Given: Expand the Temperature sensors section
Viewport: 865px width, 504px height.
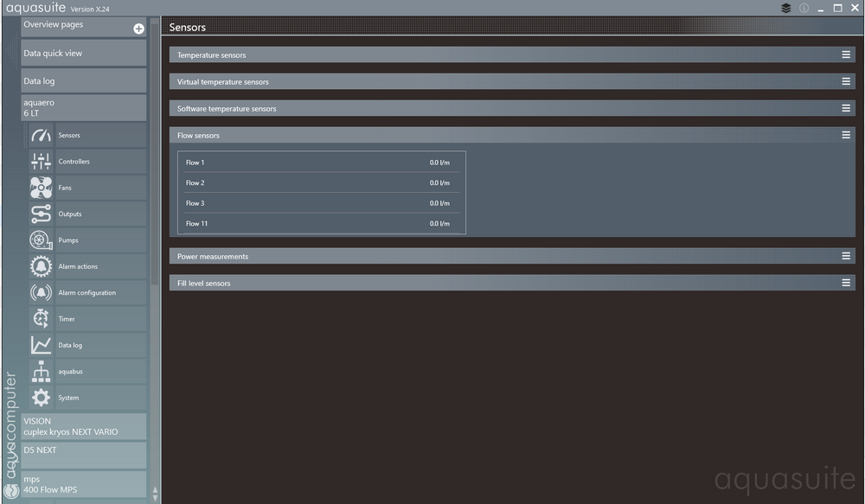Looking at the screenshot, I should (512, 54).
